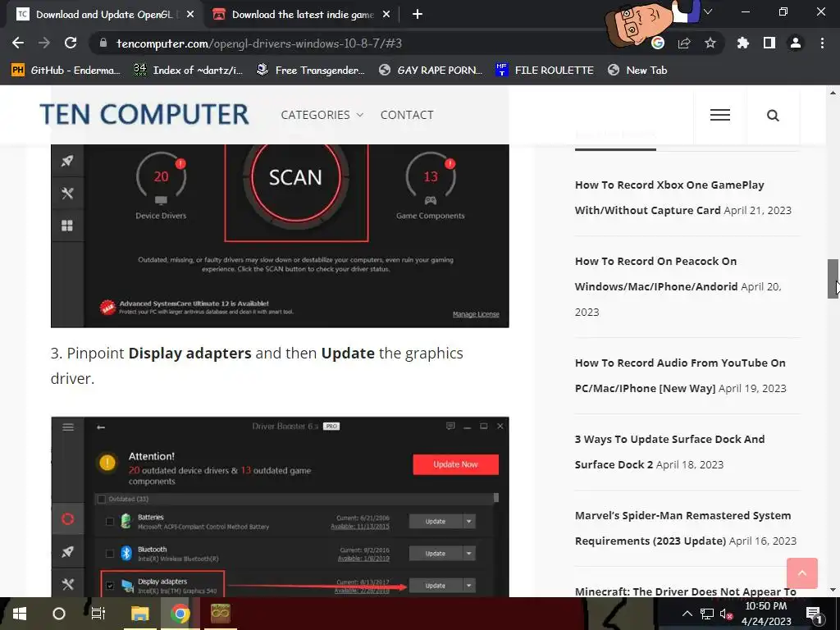Click the red scan circle icon in lower sidebar
This screenshot has height=630, width=840.
pyautogui.click(x=67, y=518)
